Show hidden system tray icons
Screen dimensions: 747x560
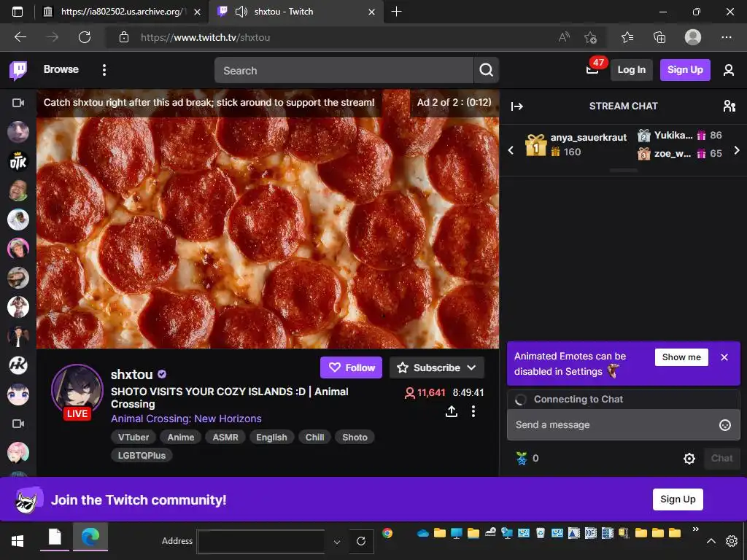point(711,541)
